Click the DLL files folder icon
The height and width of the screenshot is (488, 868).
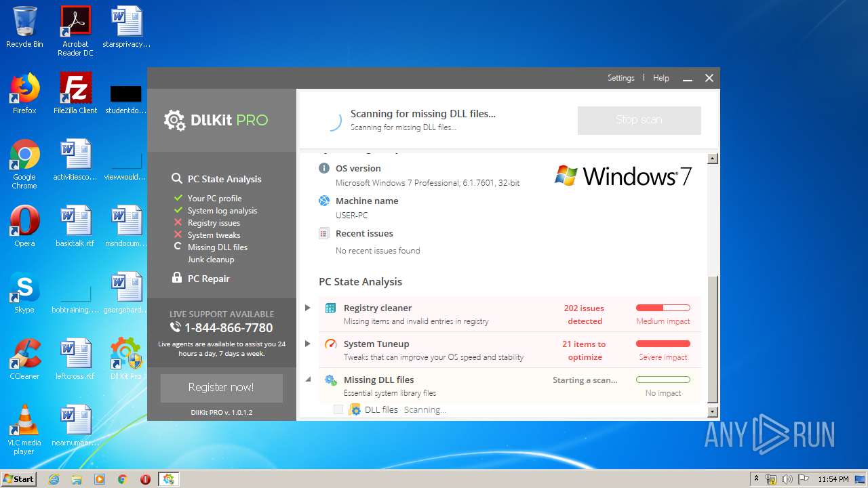(x=355, y=409)
